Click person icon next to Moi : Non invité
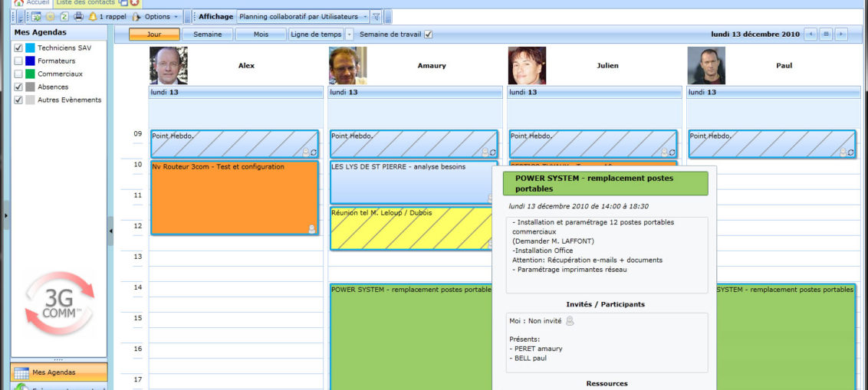Image resolution: width=868 pixels, height=390 pixels. point(570,320)
